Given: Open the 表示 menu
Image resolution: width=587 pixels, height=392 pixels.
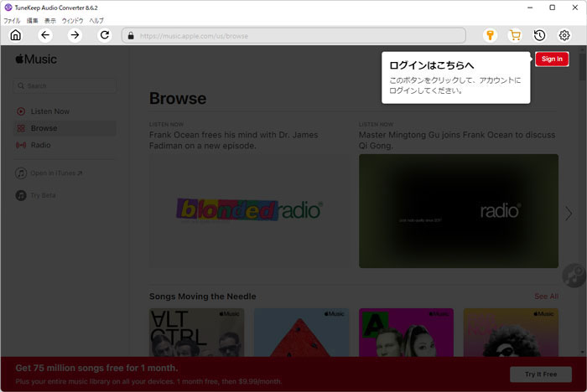Looking at the screenshot, I should (x=50, y=21).
